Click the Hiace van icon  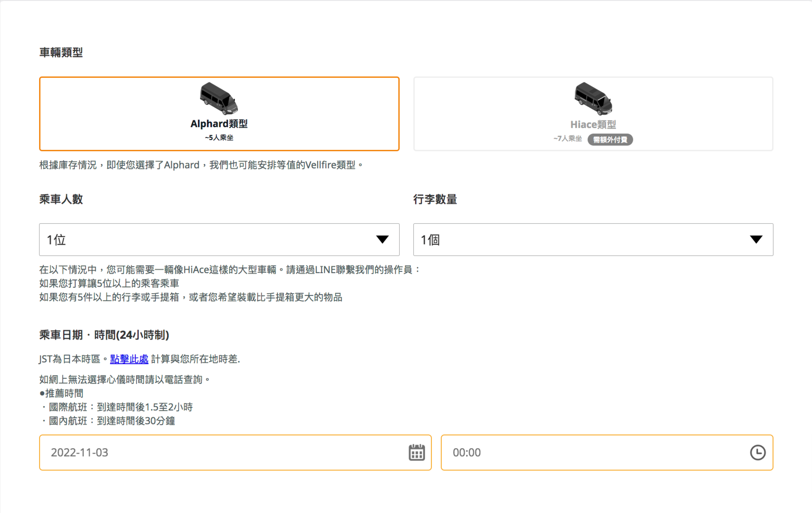[593, 99]
